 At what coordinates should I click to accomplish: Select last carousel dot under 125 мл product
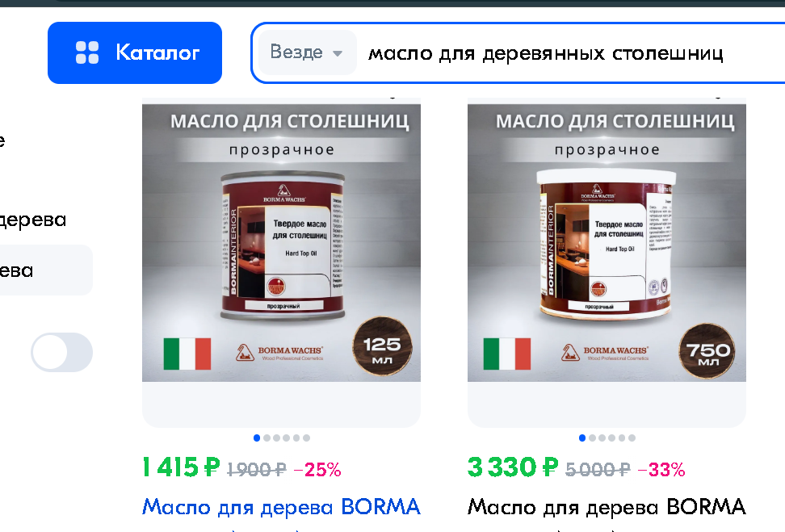[306, 438]
